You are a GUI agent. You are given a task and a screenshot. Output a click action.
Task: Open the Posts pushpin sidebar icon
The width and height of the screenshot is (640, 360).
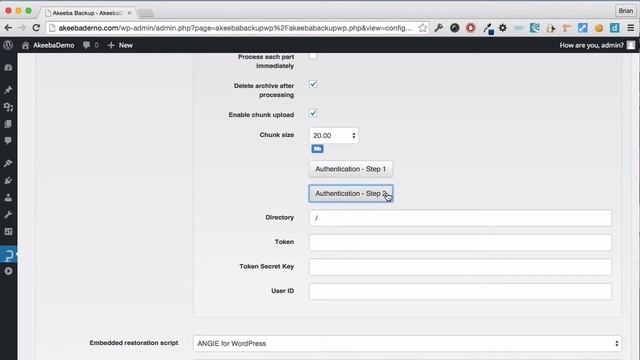point(8,90)
